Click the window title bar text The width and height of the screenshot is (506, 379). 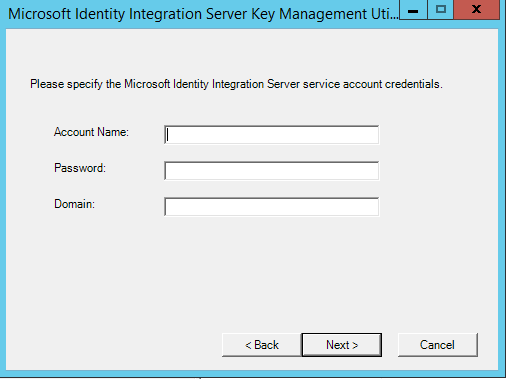click(203, 14)
